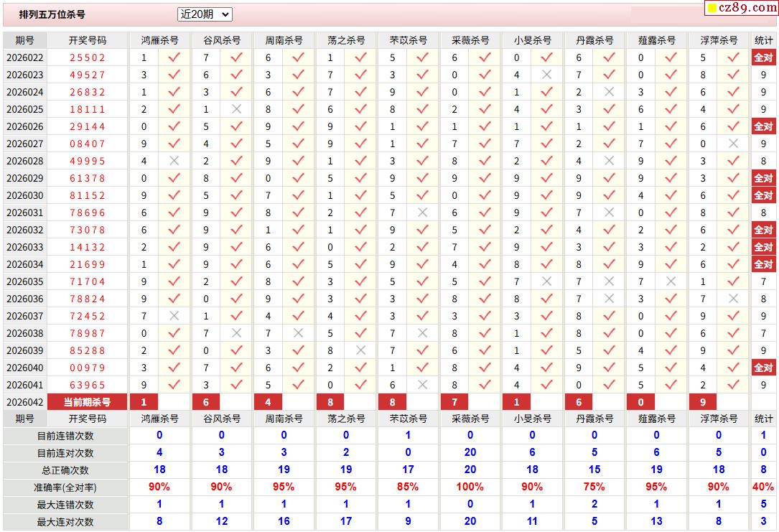779x532 pixels.
Task: Click 鸿雁 gray cross mark in row 2026028
Action: click(x=174, y=161)
